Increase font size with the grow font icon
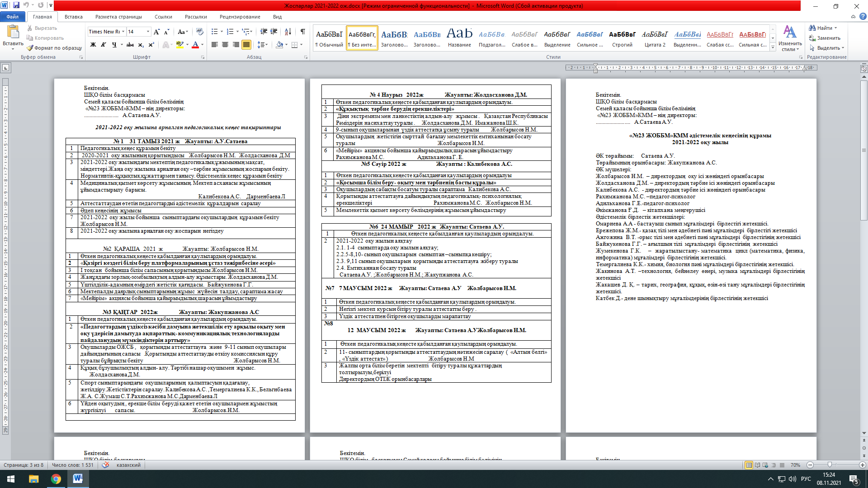This screenshot has height=488, width=868. coord(156,32)
